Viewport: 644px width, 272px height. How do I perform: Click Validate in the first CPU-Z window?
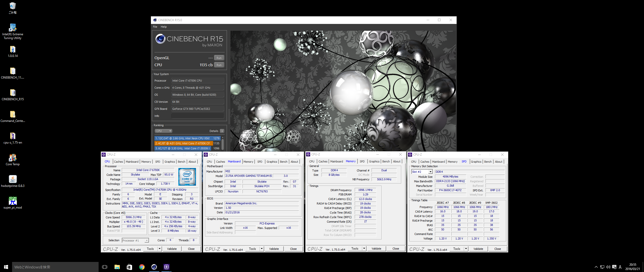click(172, 249)
